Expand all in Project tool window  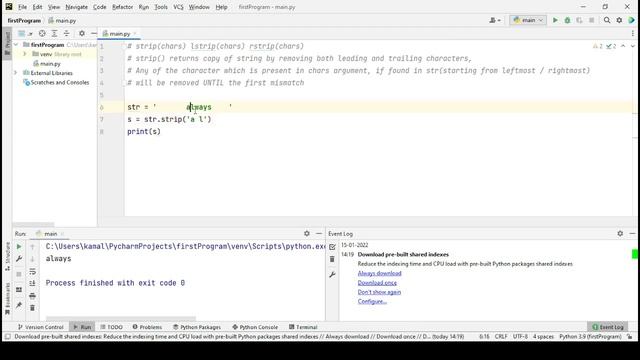point(54,33)
